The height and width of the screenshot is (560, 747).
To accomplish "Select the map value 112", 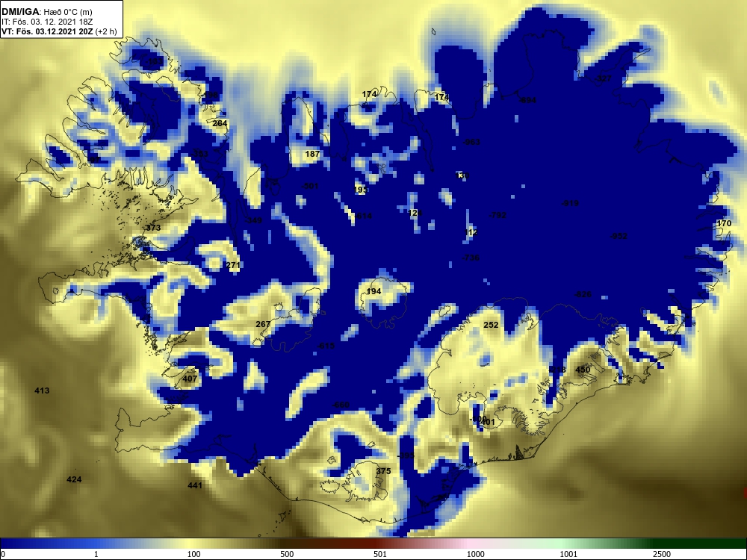I will (x=471, y=232).
